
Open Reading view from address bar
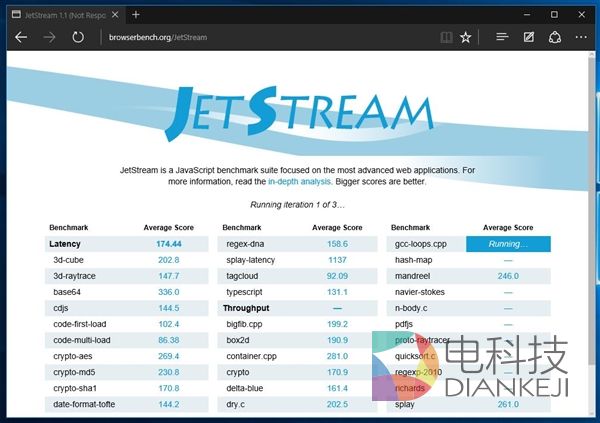pos(446,37)
